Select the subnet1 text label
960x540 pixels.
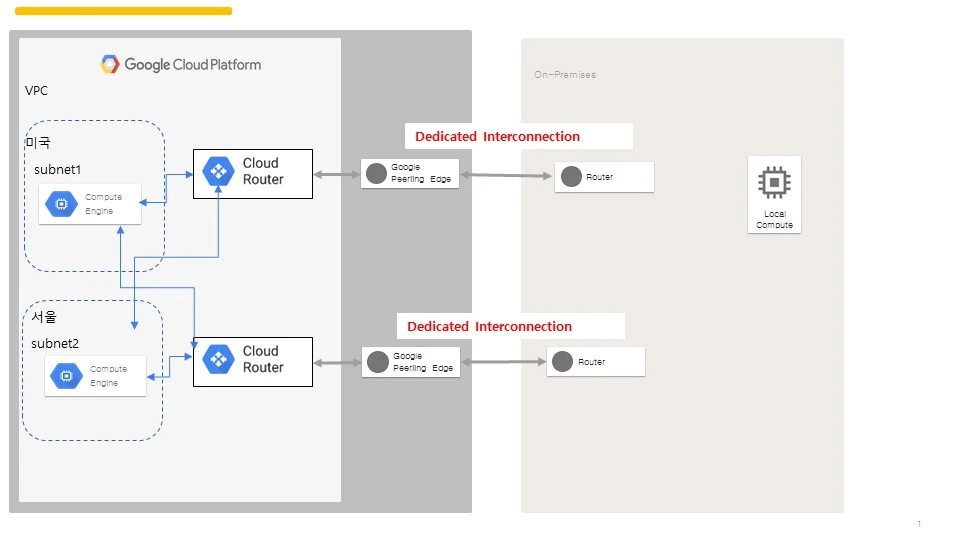pos(58,170)
